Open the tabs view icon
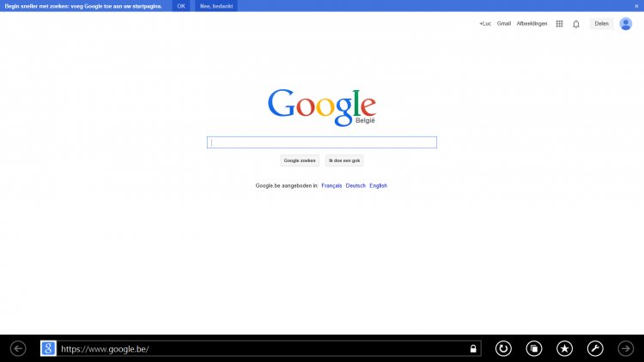 coord(534,349)
